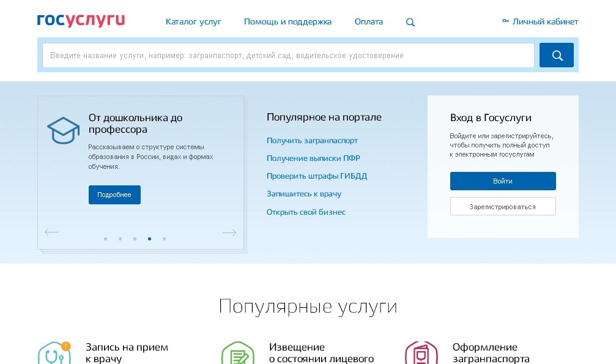Open Помощь и поддержка menu
This screenshot has width=616, height=364.
(x=288, y=21)
